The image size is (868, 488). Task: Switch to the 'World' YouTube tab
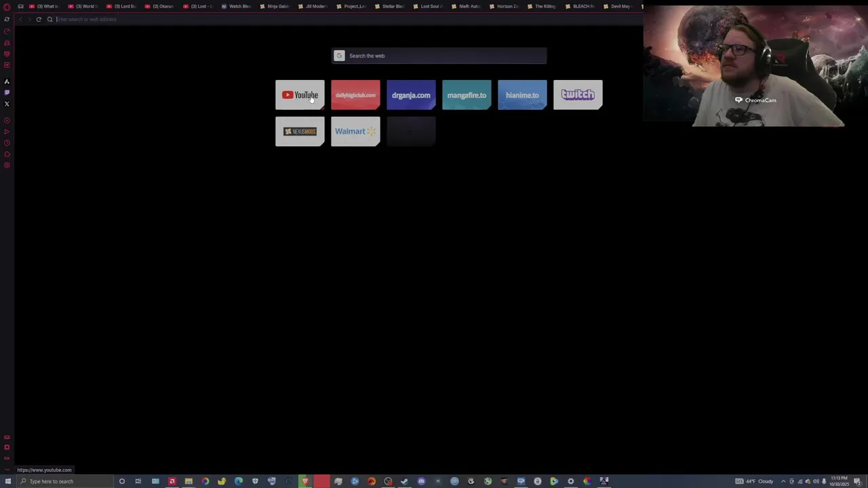tap(83, 6)
